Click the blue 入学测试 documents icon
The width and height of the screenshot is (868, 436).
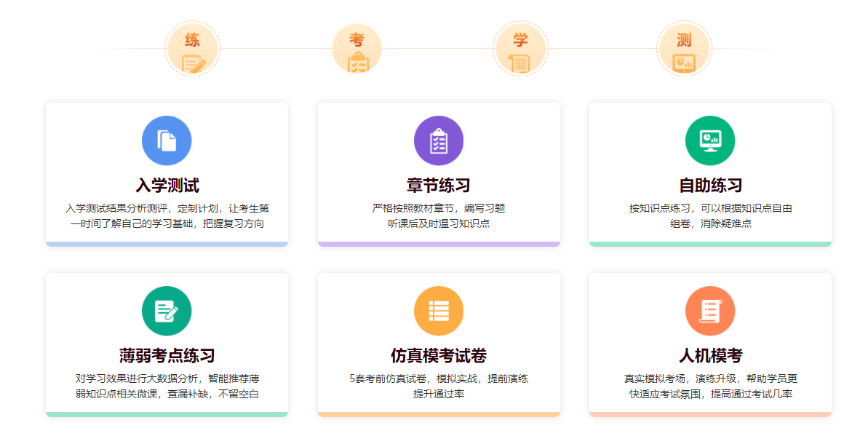(167, 140)
